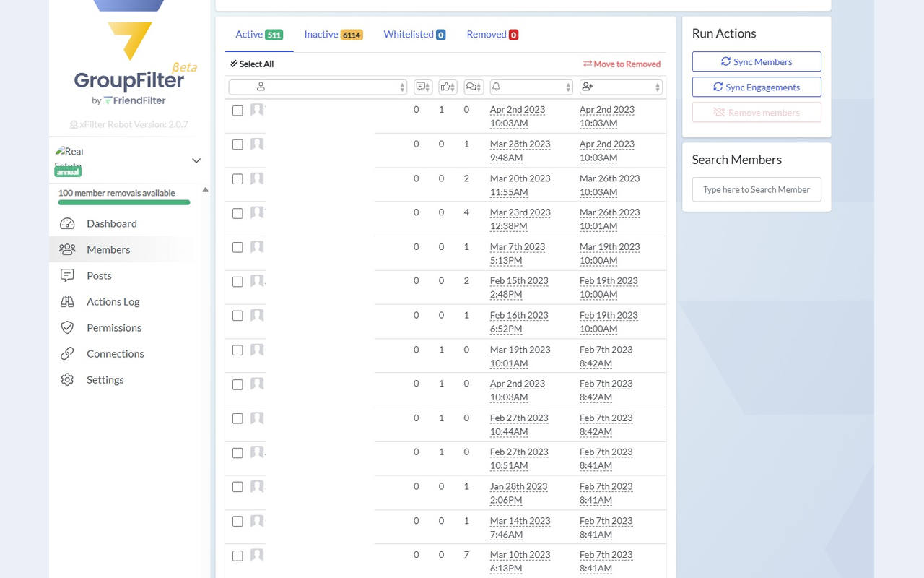
Task: Click the last activity bell icon
Action: click(x=496, y=87)
